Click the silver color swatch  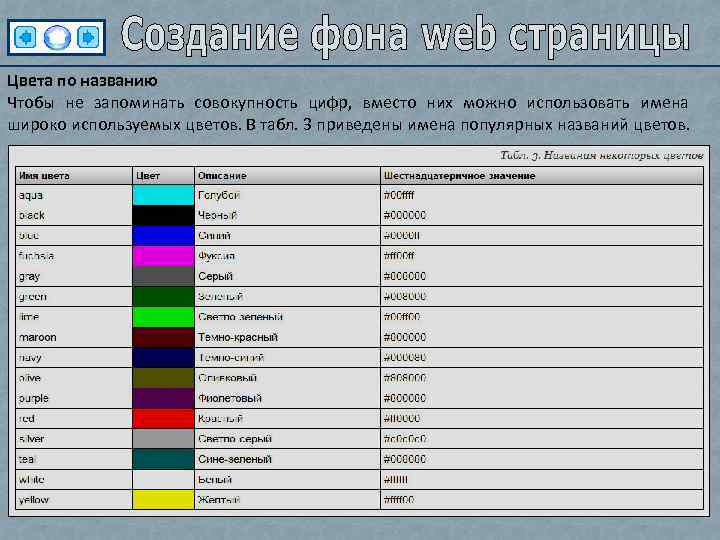(x=163, y=439)
